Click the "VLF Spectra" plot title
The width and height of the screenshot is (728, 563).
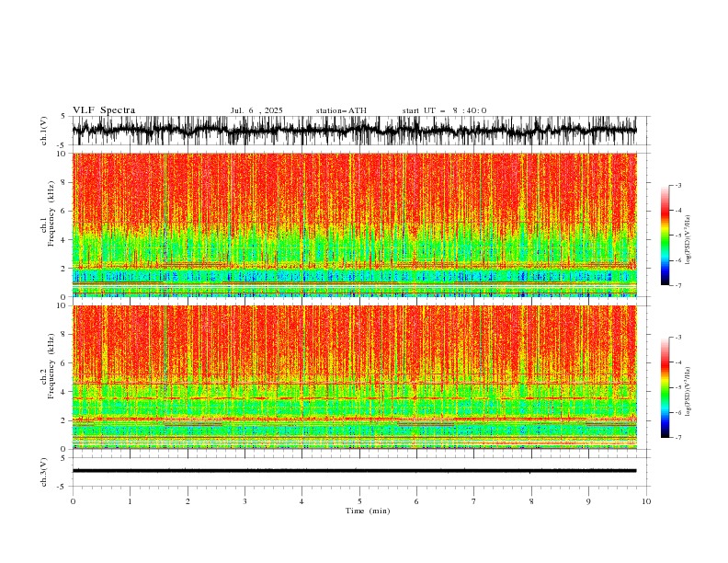[x=104, y=110]
